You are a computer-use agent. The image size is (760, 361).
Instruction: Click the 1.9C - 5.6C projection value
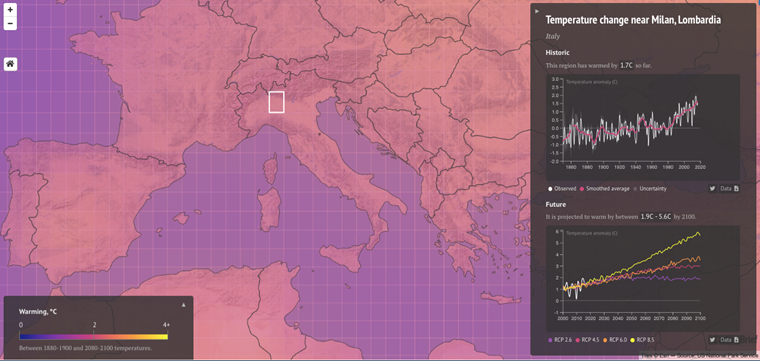tap(656, 217)
